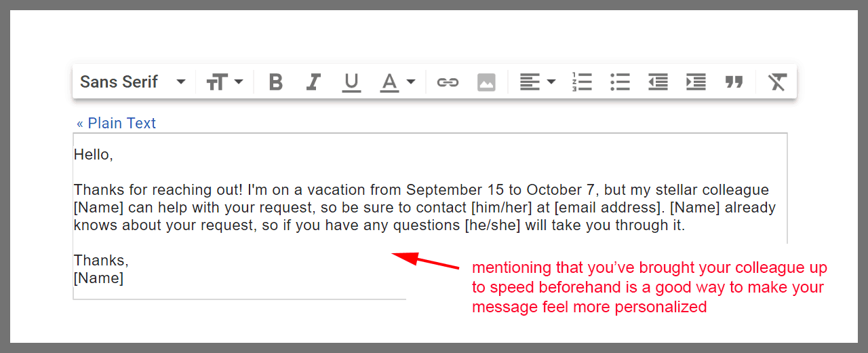Switch to Plain Text mode
868x353 pixels.
coord(116,124)
